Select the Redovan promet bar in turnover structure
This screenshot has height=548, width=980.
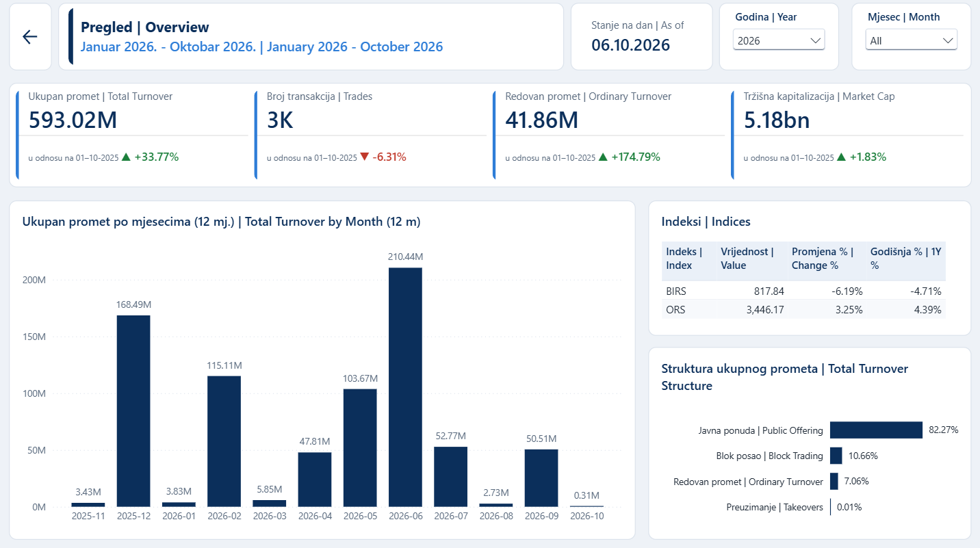[834, 482]
